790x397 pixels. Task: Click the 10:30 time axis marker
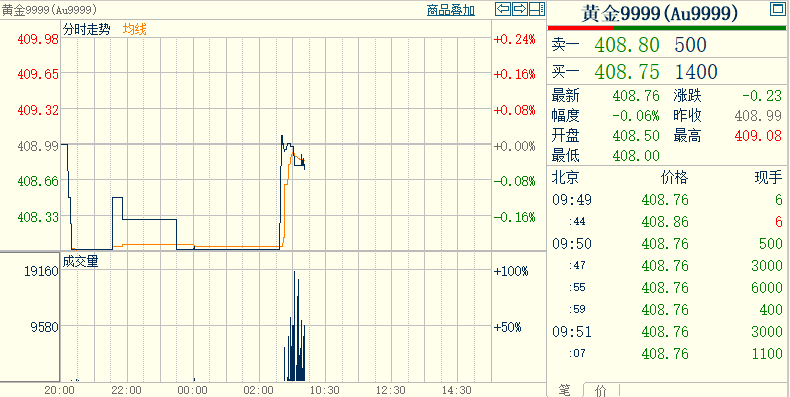click(324, 390)
